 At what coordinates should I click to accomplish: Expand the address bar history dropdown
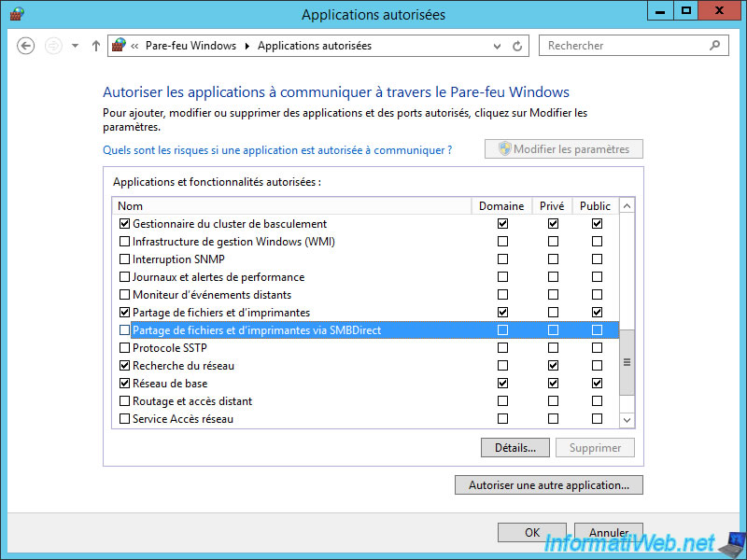(497, 46)
